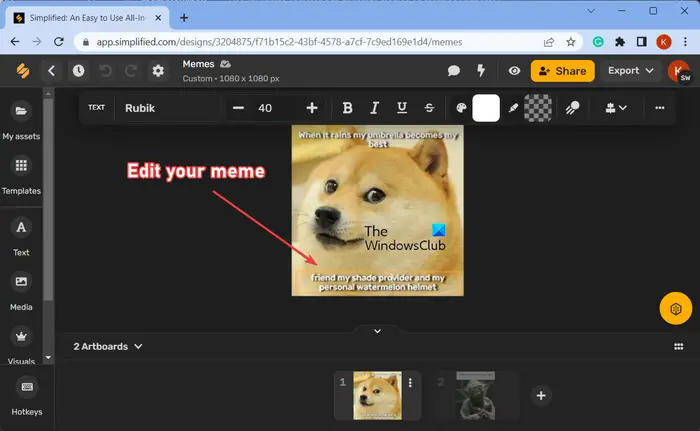Toggle underline formatting
Viewport: 700px width, 431px height.
coord(402,108)
